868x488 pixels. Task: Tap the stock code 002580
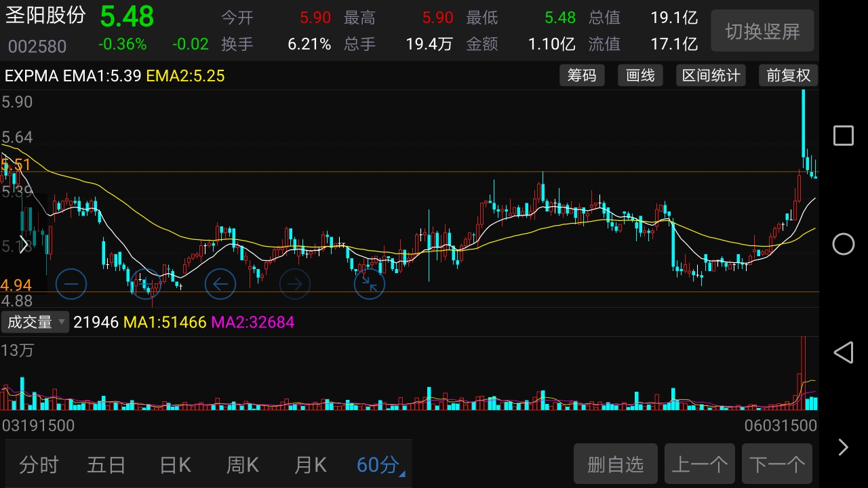coord(37,46)
